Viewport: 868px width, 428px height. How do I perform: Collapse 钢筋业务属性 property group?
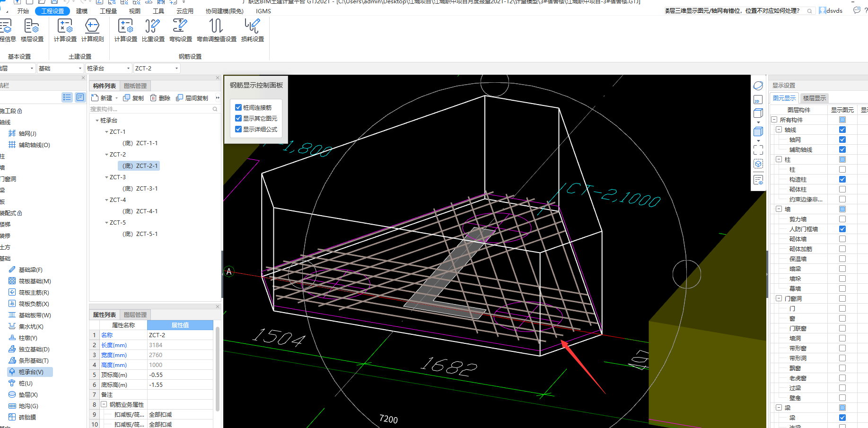[x=104, y=404]
